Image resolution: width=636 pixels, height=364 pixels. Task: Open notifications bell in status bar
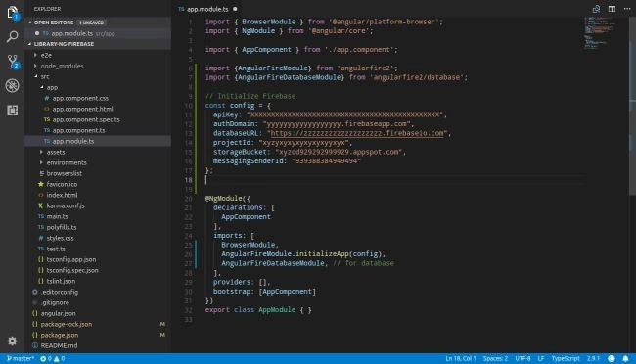tap(625, 358)
